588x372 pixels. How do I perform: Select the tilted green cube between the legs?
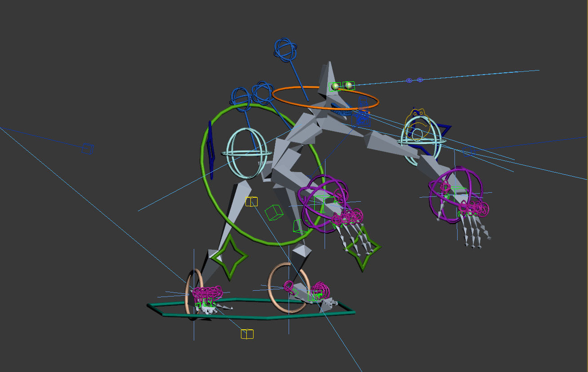273,213
